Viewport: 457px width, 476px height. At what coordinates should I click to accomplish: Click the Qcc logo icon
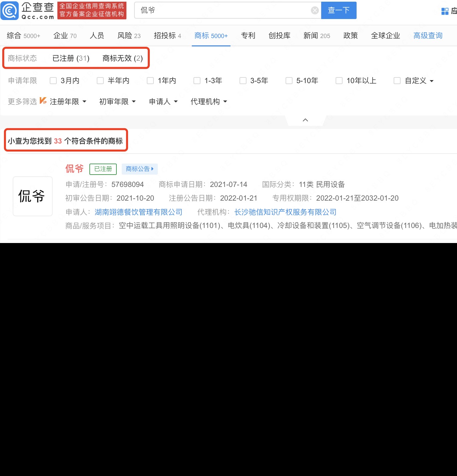coord(10,11)
